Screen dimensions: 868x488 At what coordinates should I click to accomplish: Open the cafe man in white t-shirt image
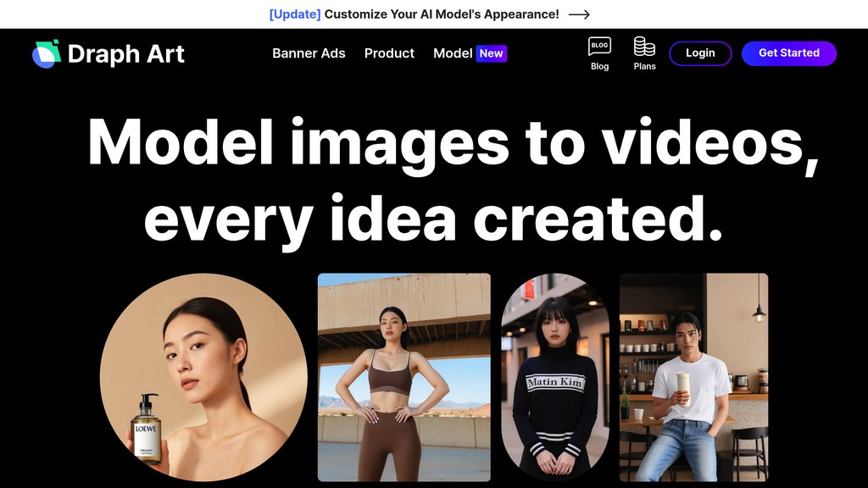693,377
